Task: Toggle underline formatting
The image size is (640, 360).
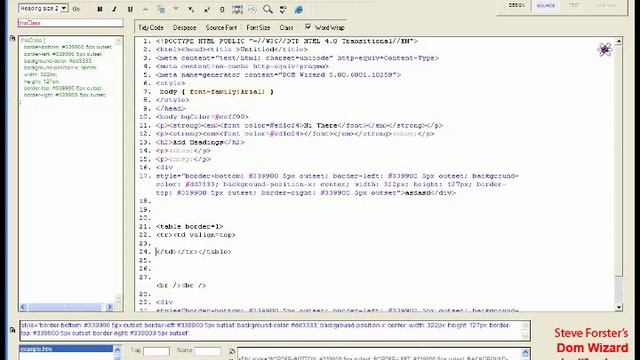Action: click(130, 9)
